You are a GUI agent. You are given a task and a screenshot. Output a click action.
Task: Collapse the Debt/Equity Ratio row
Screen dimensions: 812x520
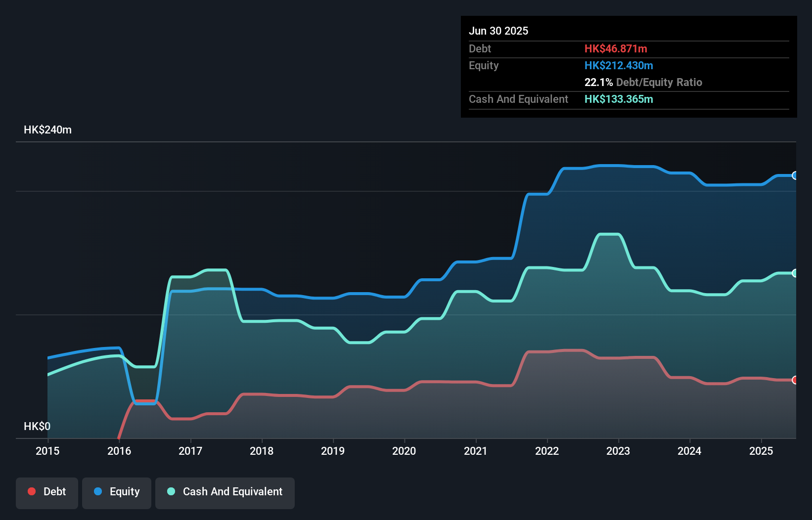pyautogui.click(x=643, y=82)
